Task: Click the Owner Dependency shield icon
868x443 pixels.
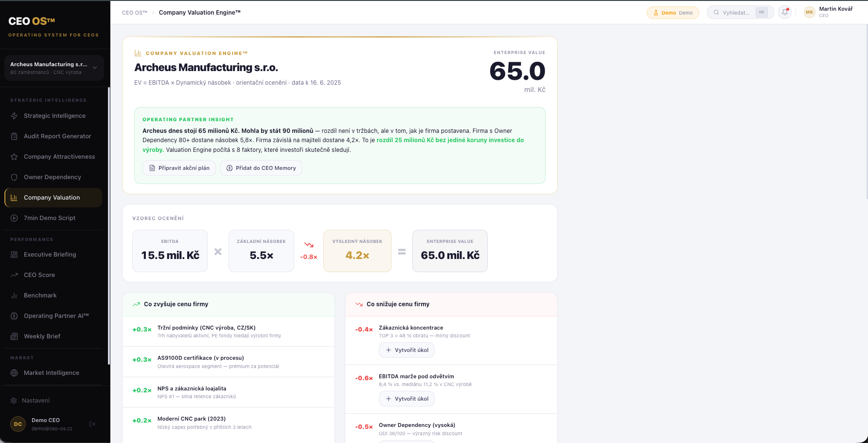Action: [x=14, y=177]
